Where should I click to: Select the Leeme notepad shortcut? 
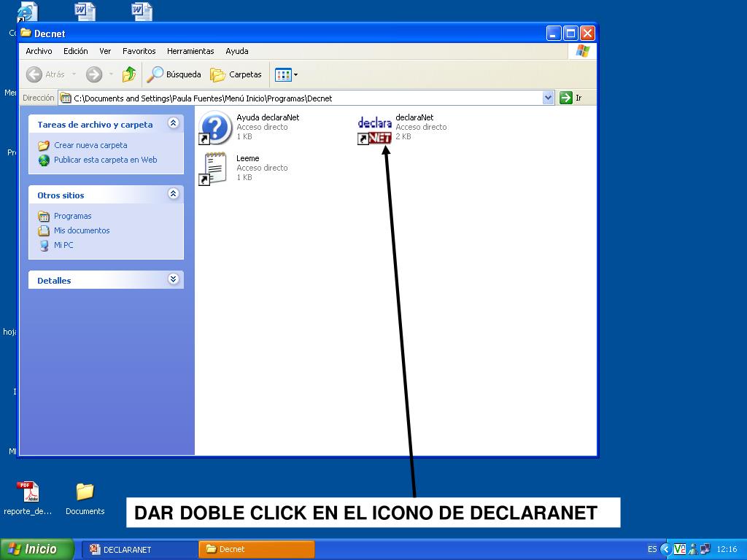[x=213, y=168]
